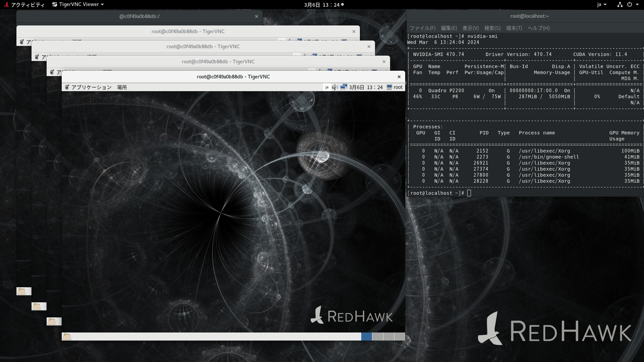Click the host power icon in top bar
Viewport: 644px width, 362px height.
point(630,5)
